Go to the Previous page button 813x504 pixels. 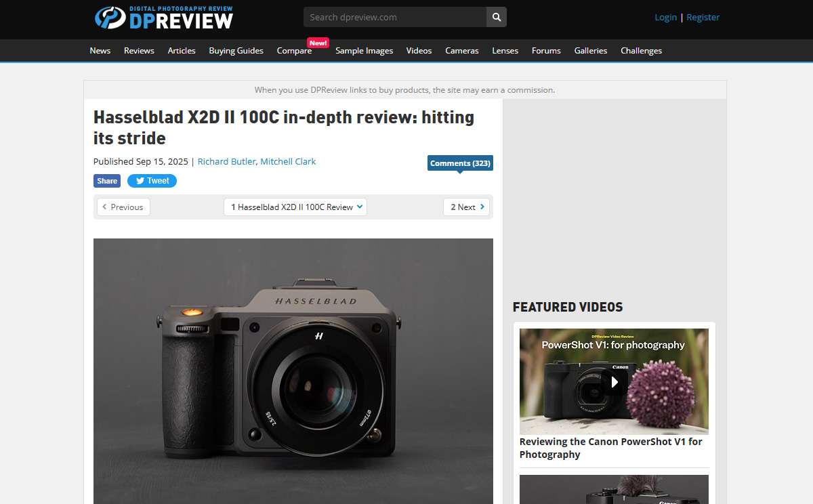[123, 207]
